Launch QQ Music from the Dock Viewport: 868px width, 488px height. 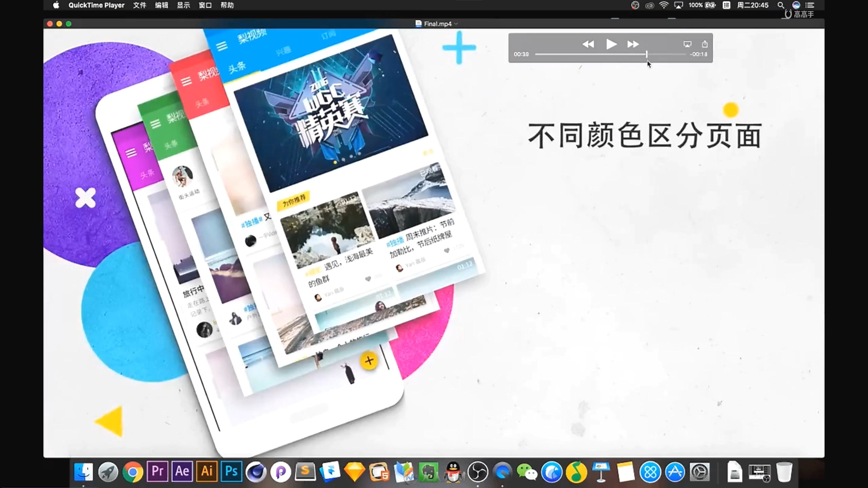[x=576, y=471]
